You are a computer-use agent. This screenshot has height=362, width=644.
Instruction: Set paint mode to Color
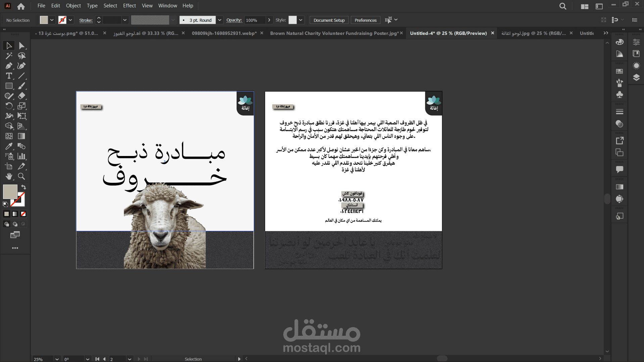click(7, 214)
